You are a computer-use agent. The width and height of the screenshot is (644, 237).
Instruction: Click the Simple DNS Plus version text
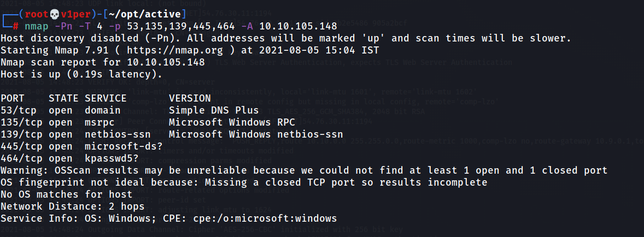tap(214, 110)
